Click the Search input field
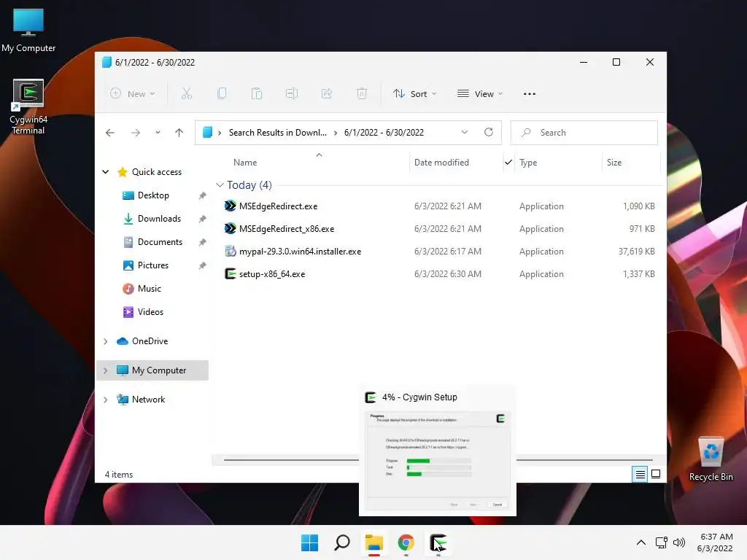The width and height of the screenshot is (747, 560). [x=584, y=133]
